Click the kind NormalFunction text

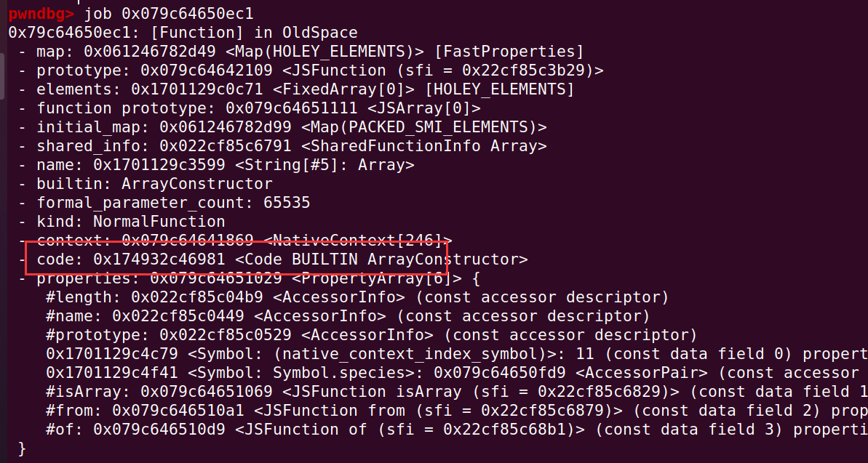131,222
